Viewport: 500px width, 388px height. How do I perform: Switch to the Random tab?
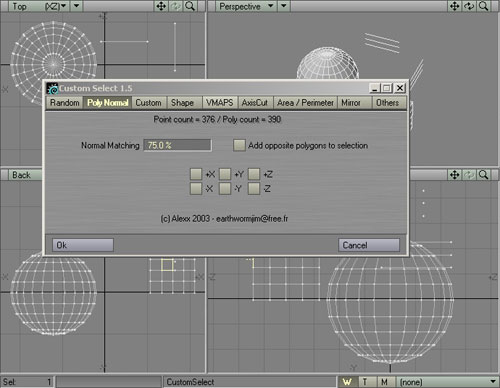click(x=65, y=103)
